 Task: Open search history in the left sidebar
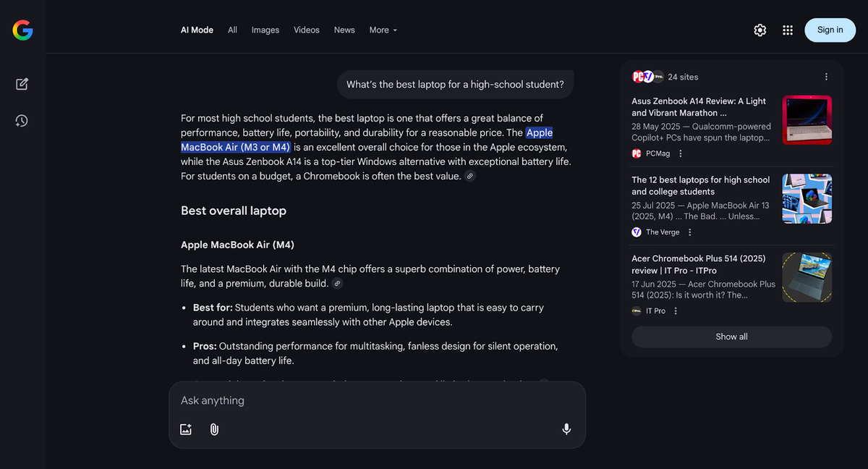point(22,120)
